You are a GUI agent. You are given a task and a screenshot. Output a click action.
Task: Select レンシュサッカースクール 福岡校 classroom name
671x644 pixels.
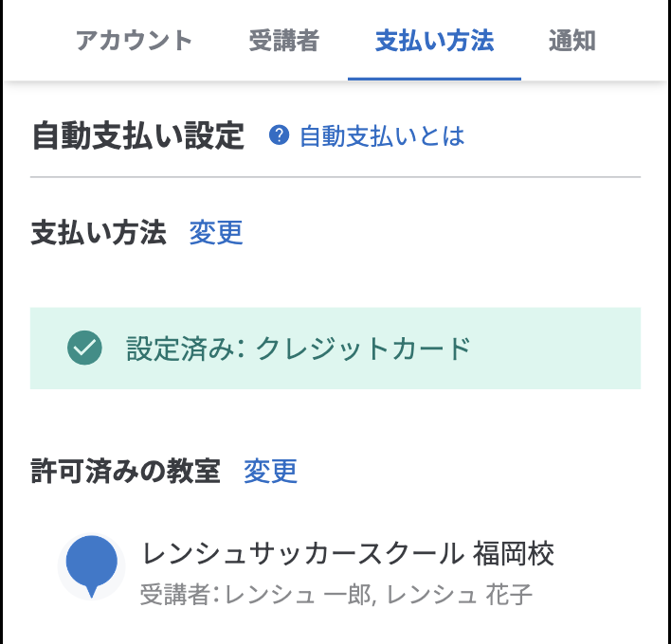[347, 553]
